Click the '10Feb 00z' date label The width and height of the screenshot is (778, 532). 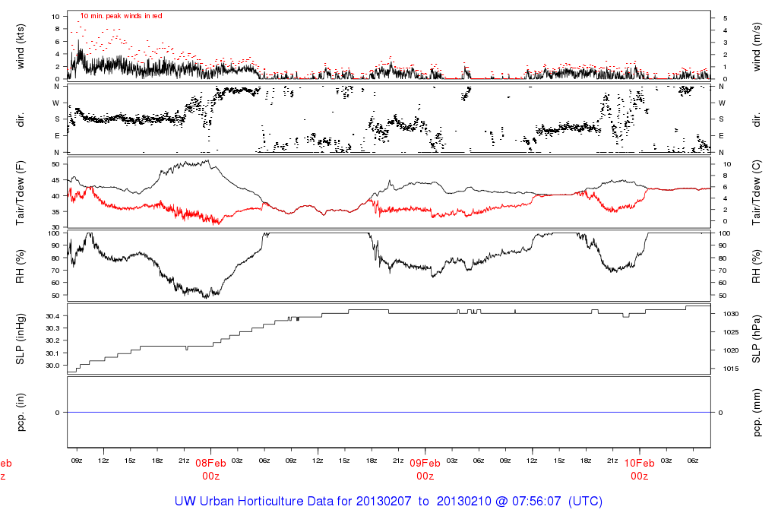click(640, 470)
